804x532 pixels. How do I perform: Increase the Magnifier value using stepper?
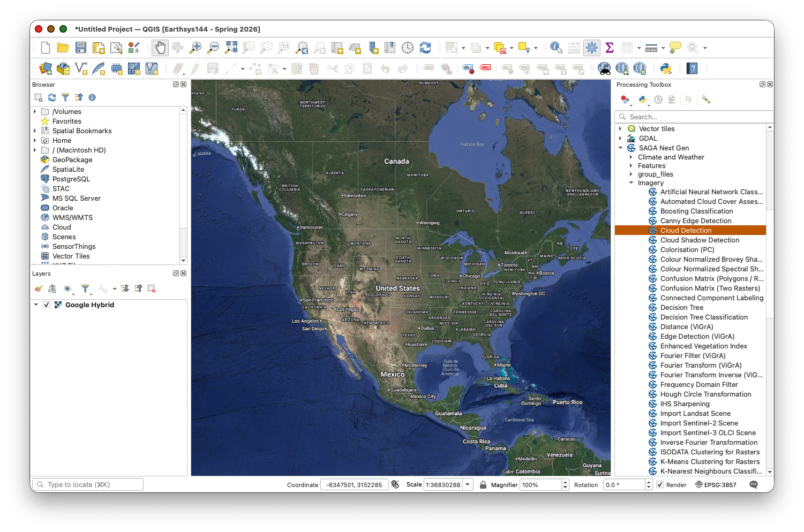tap(565, 482)
